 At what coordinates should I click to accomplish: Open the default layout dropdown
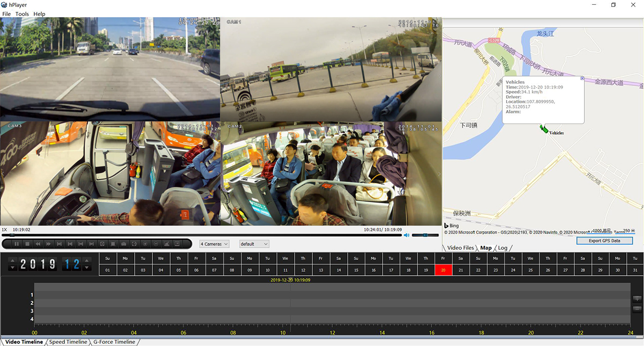tap(254, 243)
